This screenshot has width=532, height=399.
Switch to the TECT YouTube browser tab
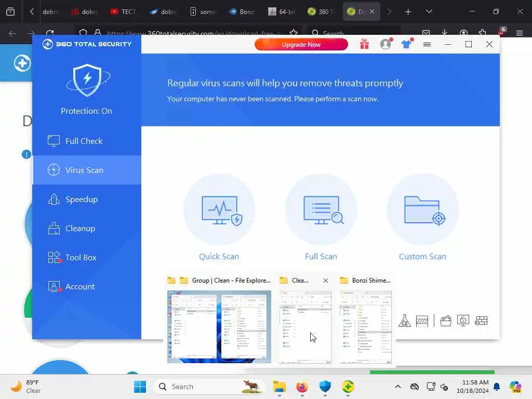[x=123, y=11]
